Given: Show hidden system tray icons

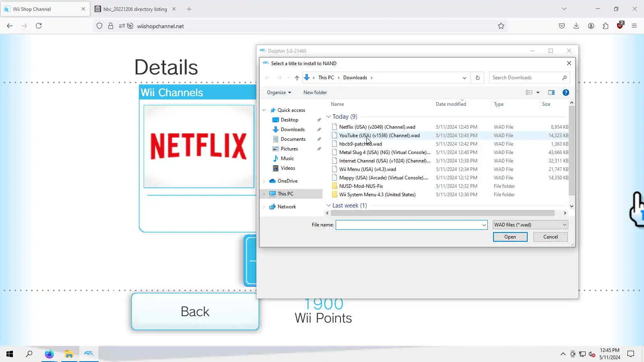Looking at the screenshot, I should [563, 354].
